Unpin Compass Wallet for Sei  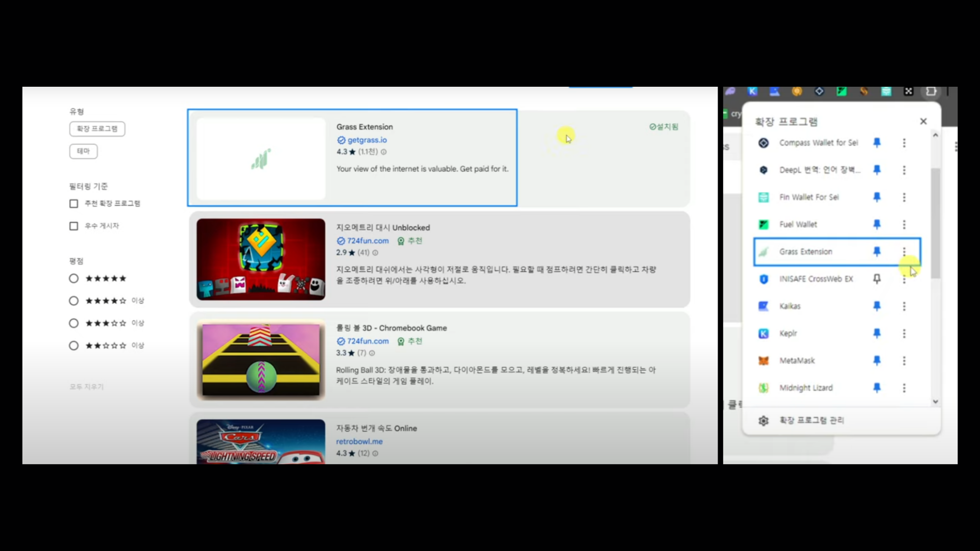877,143
